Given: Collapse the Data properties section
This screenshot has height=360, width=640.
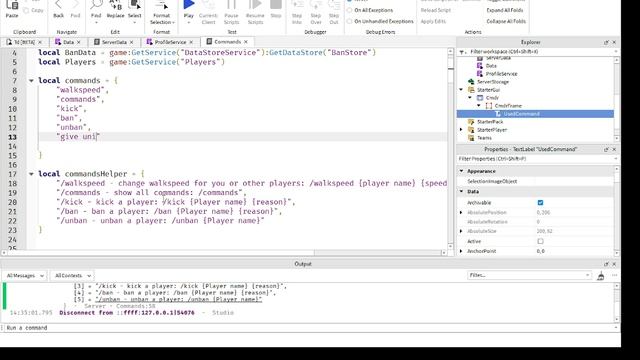Looking at the screenshot, I should pyautogui.click(x=462, y=191).
